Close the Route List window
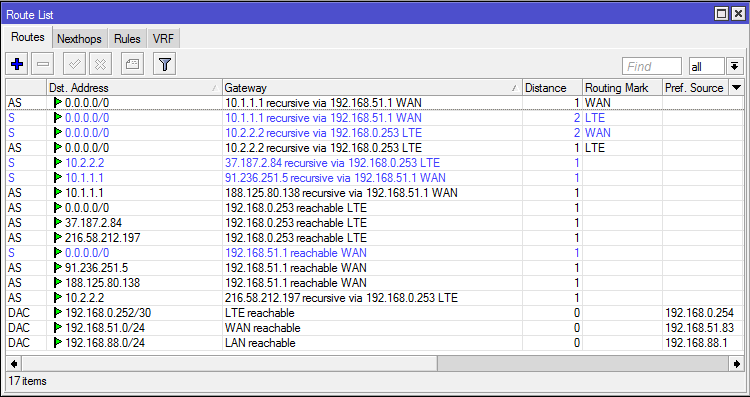Viewport: 750px width, 397px height. pyautogui.click(x=738, y=14)
